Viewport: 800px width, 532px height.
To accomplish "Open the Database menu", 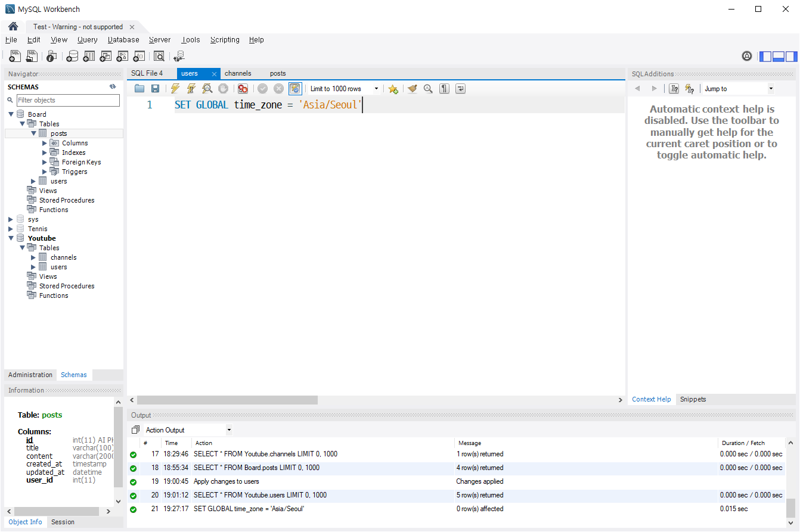I will [x=123, y=40].
